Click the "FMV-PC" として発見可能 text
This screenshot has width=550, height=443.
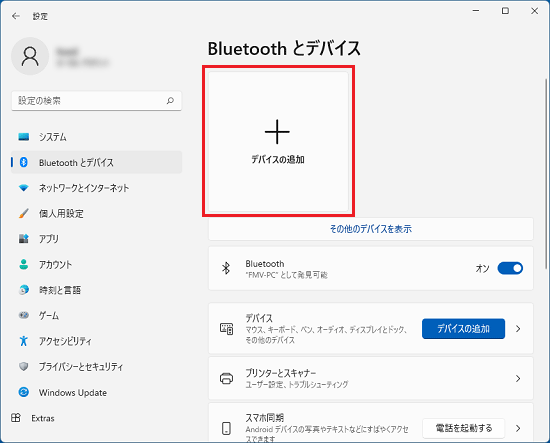click(286, 275)
